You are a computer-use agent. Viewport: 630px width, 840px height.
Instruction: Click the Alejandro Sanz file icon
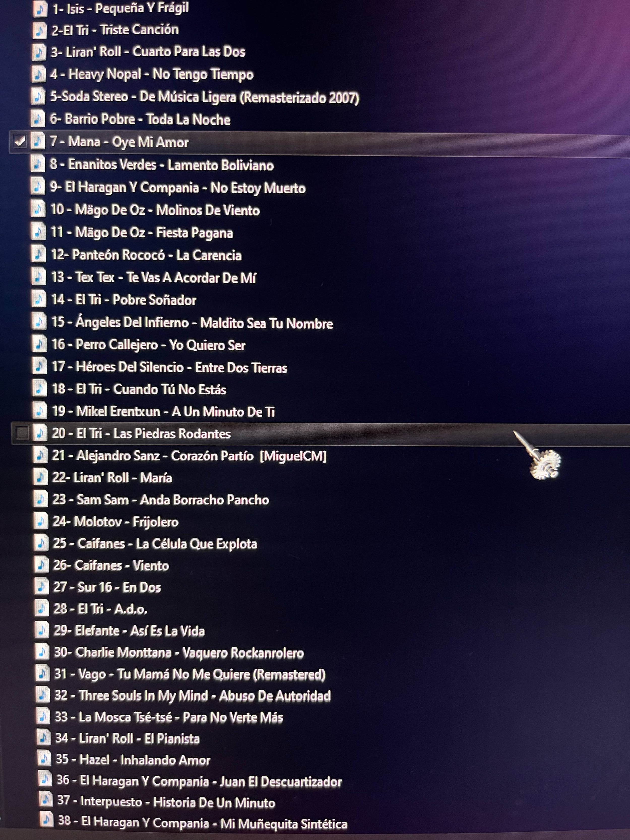pos(40,455)
